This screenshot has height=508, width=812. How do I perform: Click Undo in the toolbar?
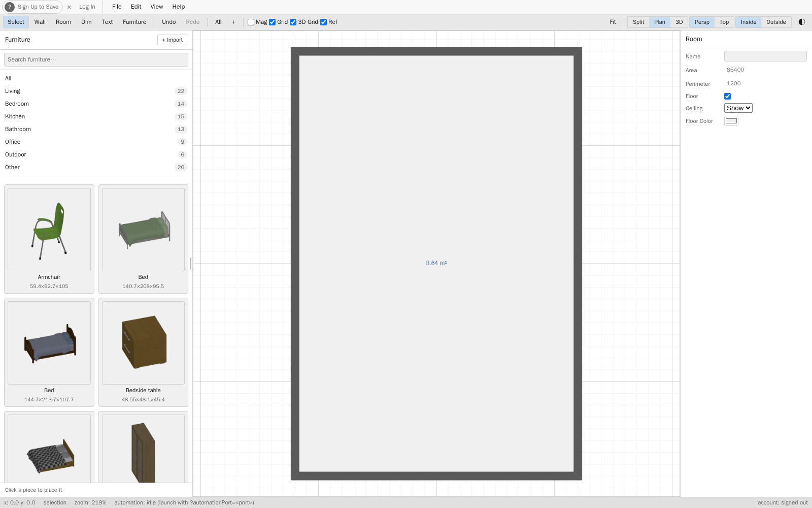pyautogui.click(x=169, y=22)
